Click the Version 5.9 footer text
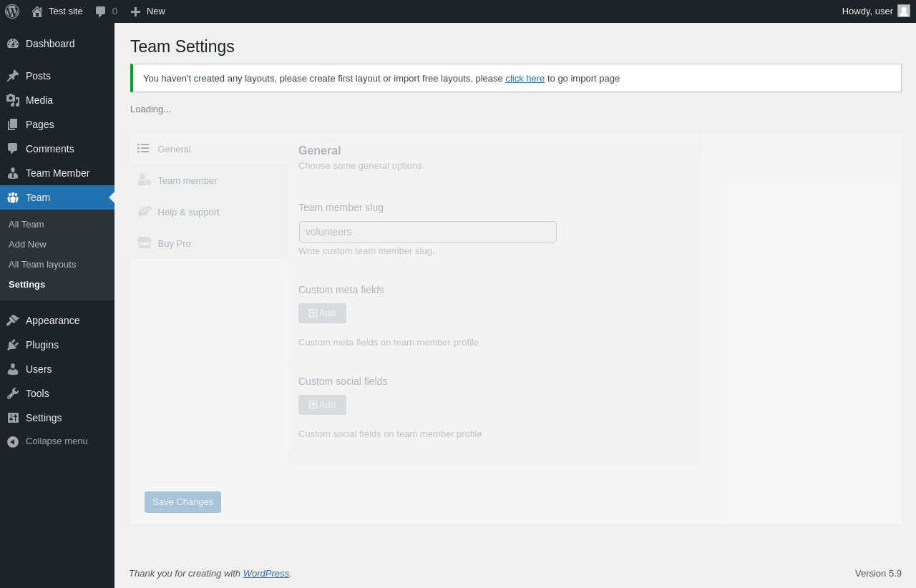916x588 pixels. click(x=878, y=573)
